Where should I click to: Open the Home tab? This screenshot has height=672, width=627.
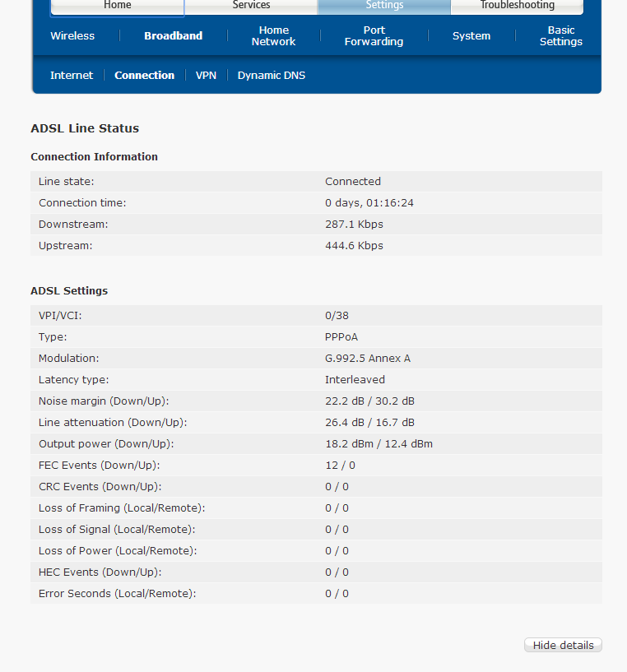click(118, 7)
